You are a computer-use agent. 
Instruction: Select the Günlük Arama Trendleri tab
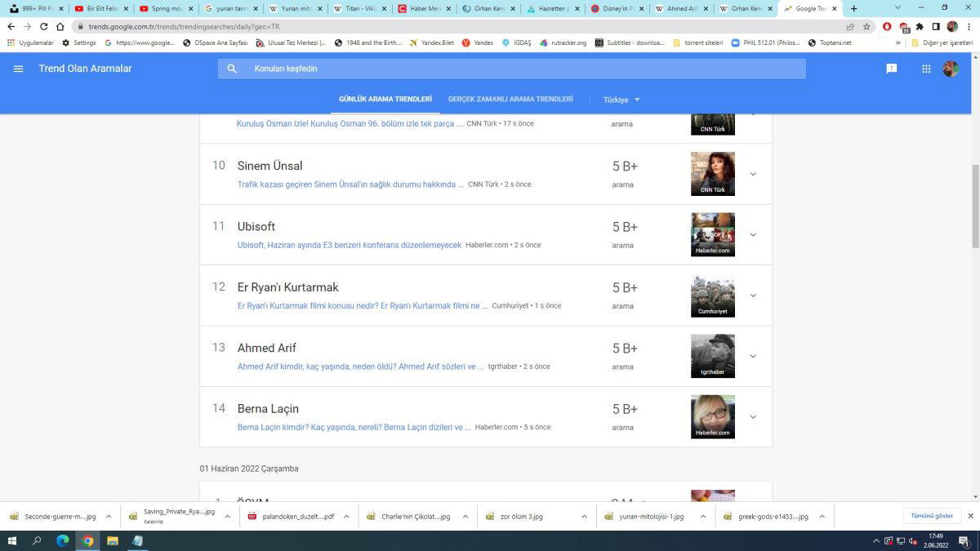[385, 99]
